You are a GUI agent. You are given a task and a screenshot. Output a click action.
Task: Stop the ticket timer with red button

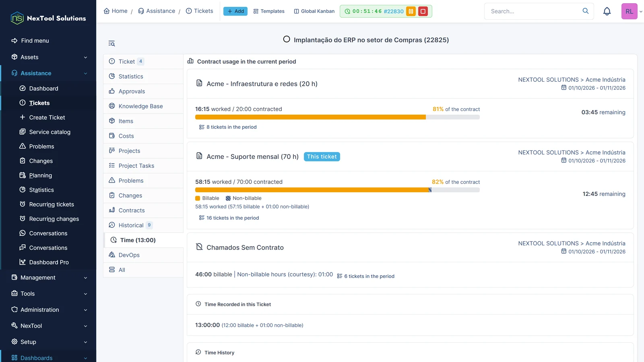(x=423, y=11)
